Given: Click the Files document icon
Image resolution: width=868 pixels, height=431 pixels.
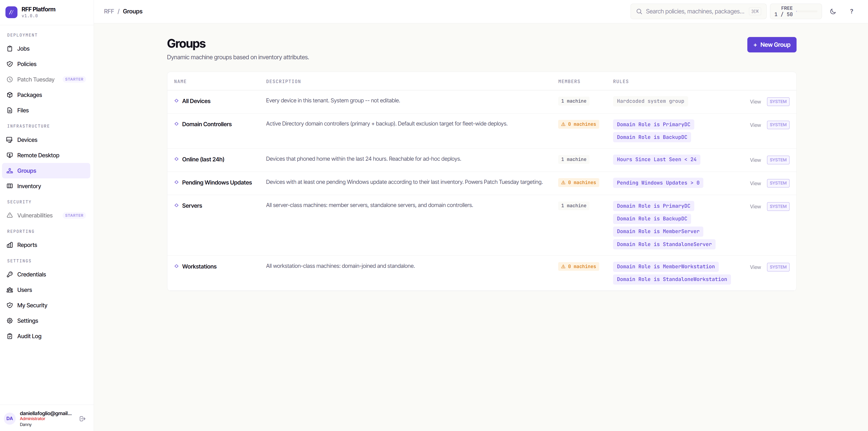Looking at the screenshot, I should click(x=10, y=110).
